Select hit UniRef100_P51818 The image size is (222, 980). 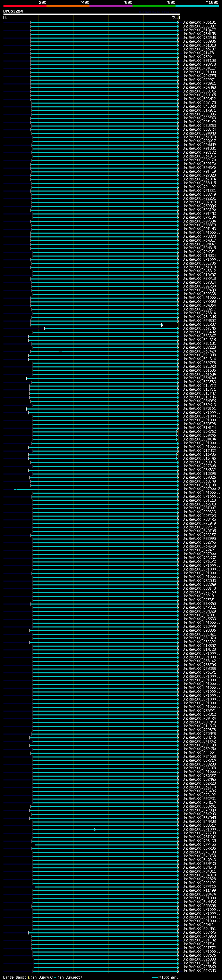point(199,45)
